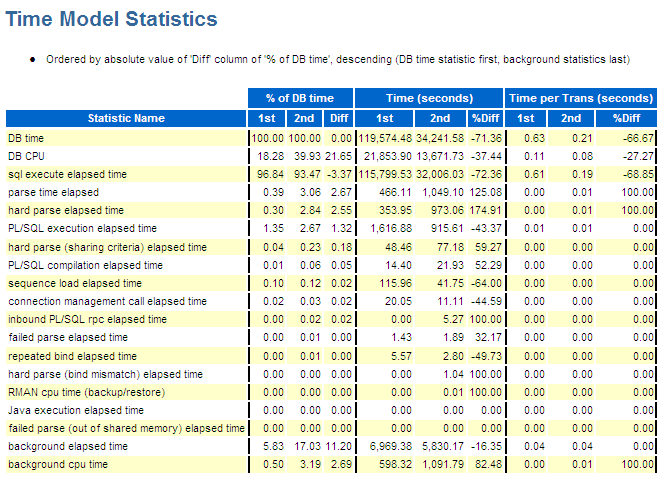Image resolution: width=667 pixels, height=489 pixels.
Task: Click 'parse time elapsed' statistic name
Action: 54,192
